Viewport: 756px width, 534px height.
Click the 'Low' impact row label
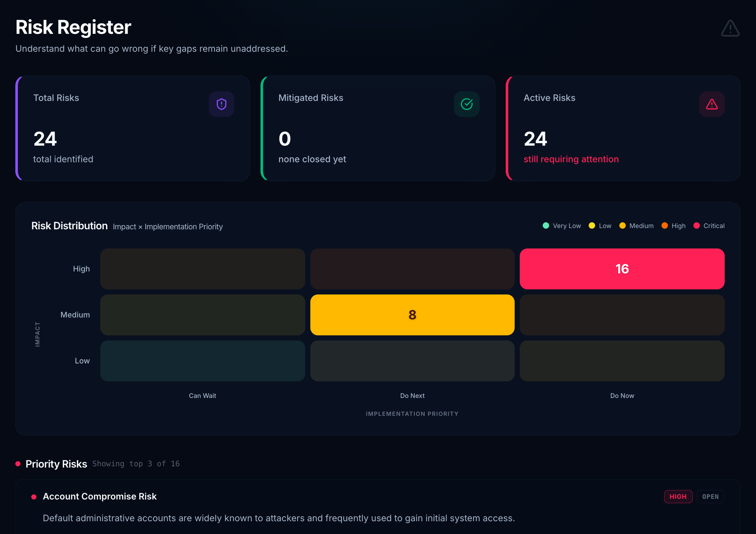82,361
